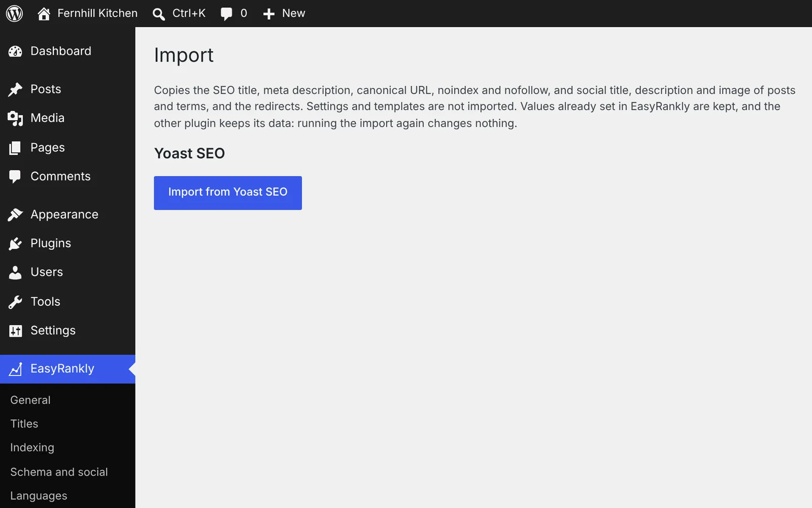Click the plus icon beside New
This screenshot has width=812, height=508.
tap(268, 14)
